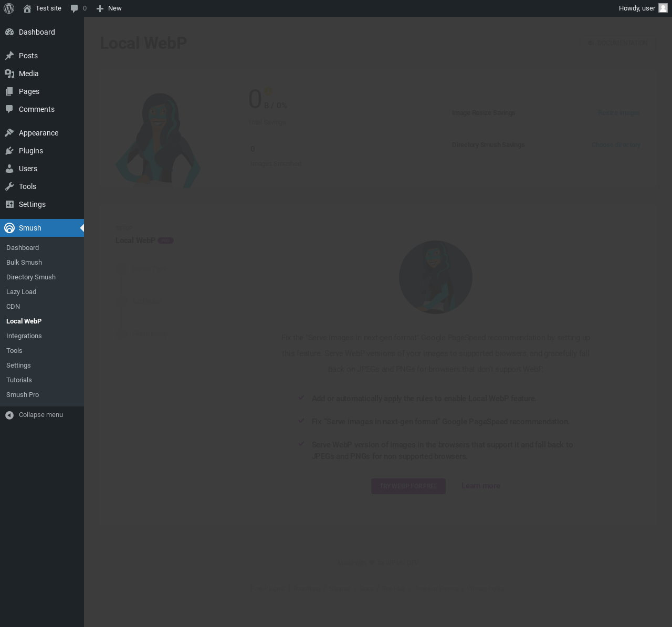
Task: Open the Lazy Load submenu page
Action: click(22, 292)
